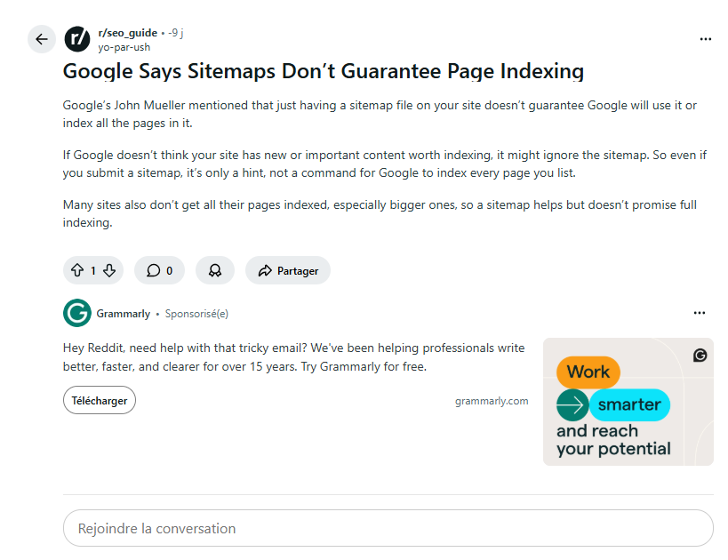Click the Grammarly ad description text

(293, 356)
